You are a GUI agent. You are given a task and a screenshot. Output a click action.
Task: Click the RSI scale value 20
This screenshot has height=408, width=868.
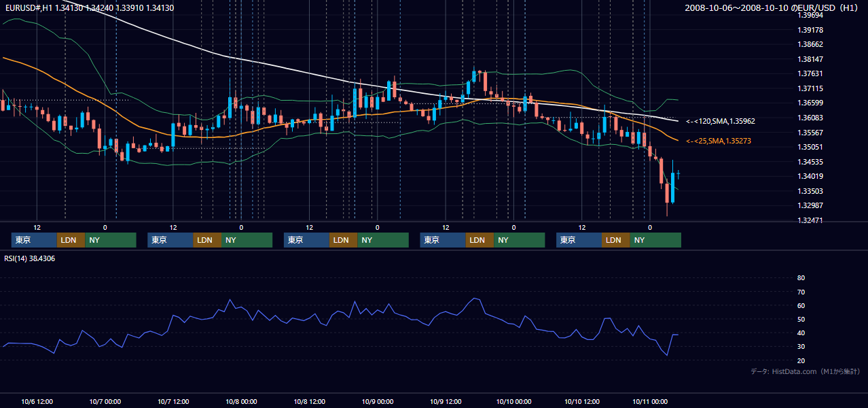(x=801, y=360)
